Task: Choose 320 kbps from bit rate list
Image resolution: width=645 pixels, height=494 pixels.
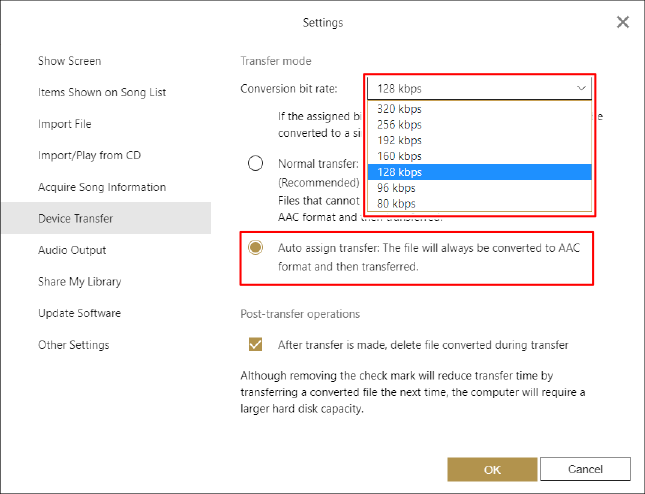Action: [x=400, y=109]
